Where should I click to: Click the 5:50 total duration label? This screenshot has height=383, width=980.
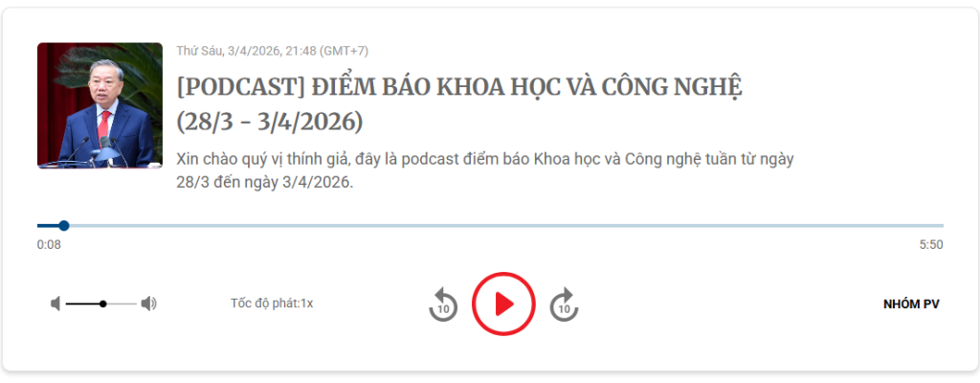click(x=931, y=245)
